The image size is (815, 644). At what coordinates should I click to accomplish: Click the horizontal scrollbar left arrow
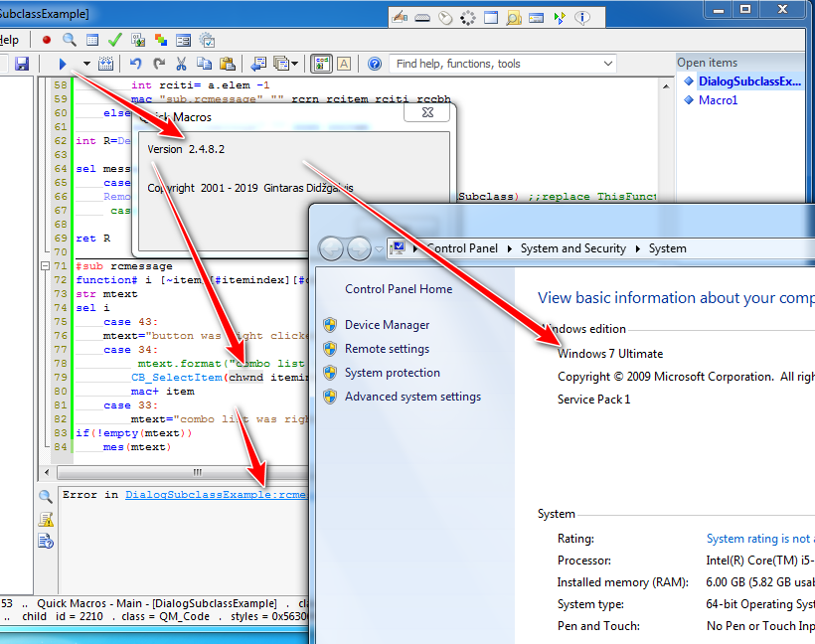(48, 472)
